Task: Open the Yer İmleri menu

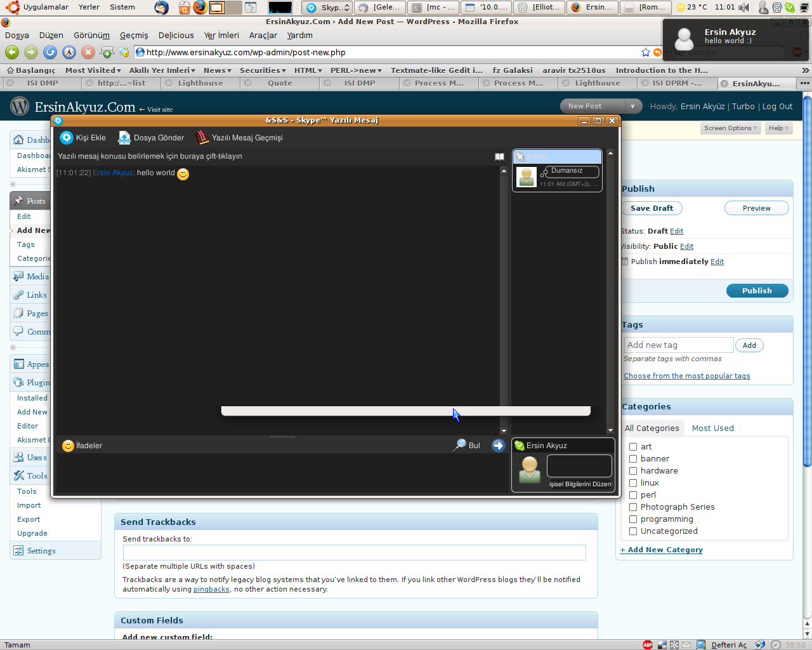Action: (221, 36)
